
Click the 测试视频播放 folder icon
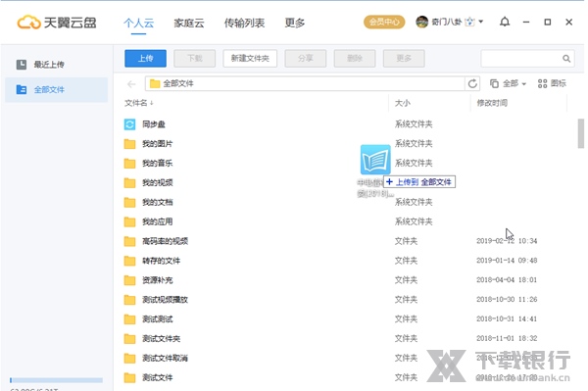[129, 300]
